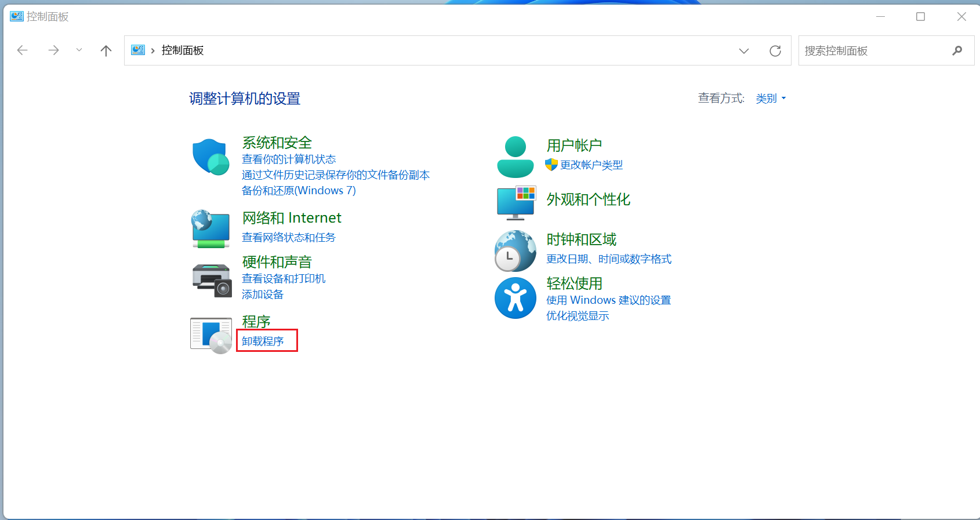Viewport: 980px width, 520px height.
Task: Open the 网络和 Internet globe monitor icon
Action: 210,229
